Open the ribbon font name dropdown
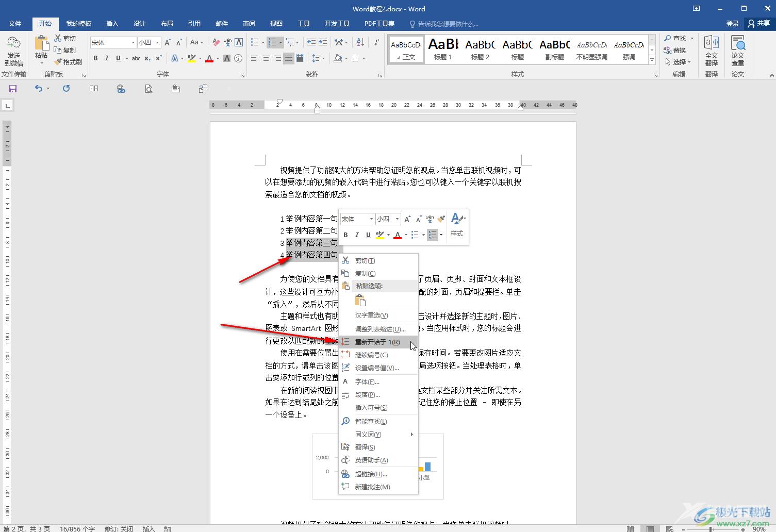The width and height of the screenshot is (776, 532). pyautogui.click(x=133, y=42)
